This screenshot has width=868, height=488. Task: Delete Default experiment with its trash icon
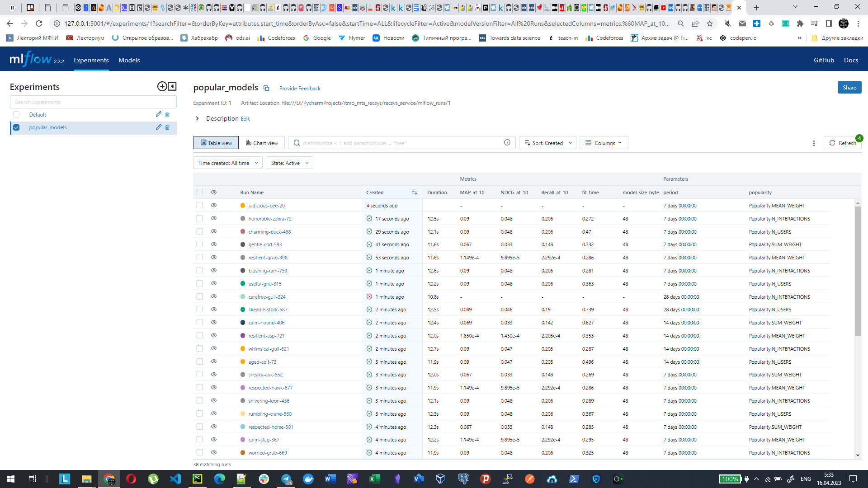[x=167, y=115]
